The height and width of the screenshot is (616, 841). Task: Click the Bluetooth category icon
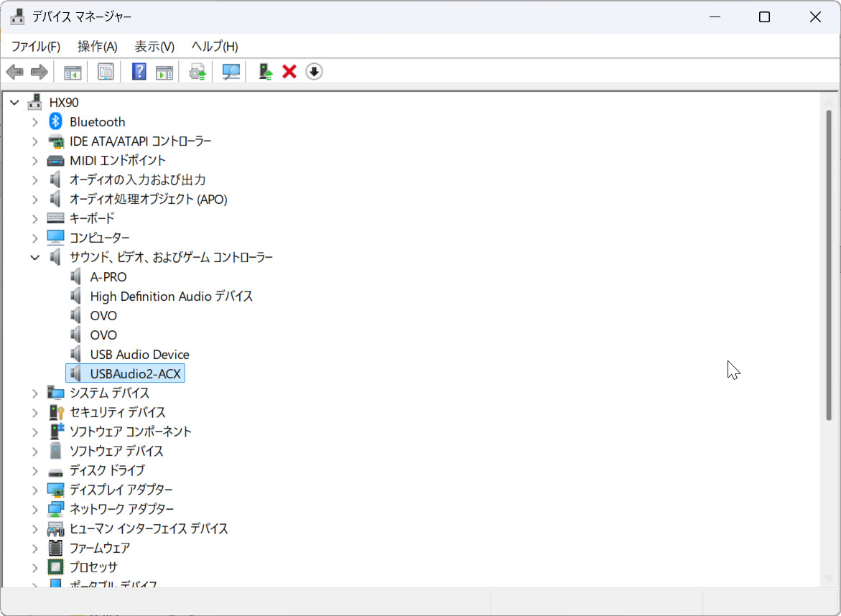point(56,122)
